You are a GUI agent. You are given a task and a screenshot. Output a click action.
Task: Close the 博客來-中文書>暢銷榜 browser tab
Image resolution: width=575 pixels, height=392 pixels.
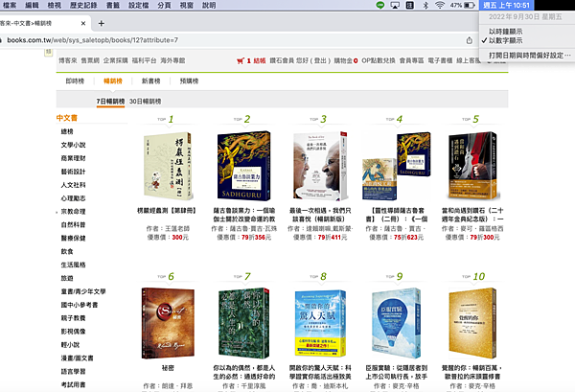[x=83, y=23]
